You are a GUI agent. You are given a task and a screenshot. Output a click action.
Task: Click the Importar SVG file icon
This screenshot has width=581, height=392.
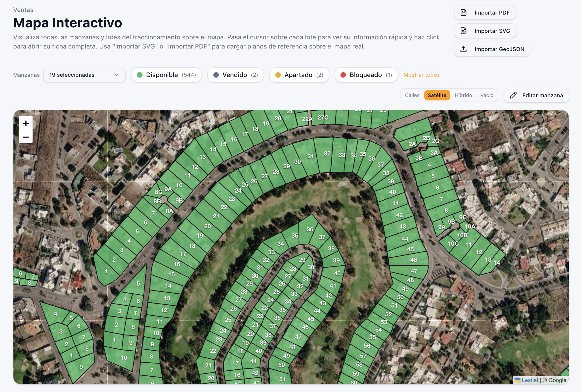[x=464, y=31]
